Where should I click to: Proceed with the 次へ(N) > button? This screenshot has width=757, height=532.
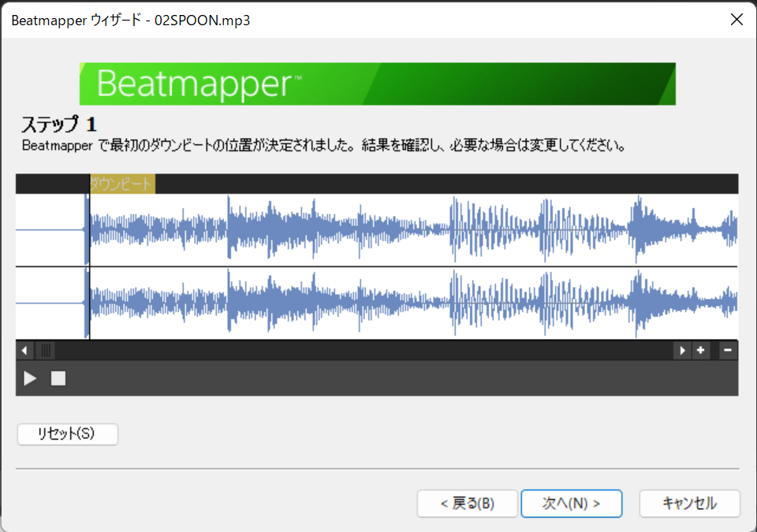[572, 504]
